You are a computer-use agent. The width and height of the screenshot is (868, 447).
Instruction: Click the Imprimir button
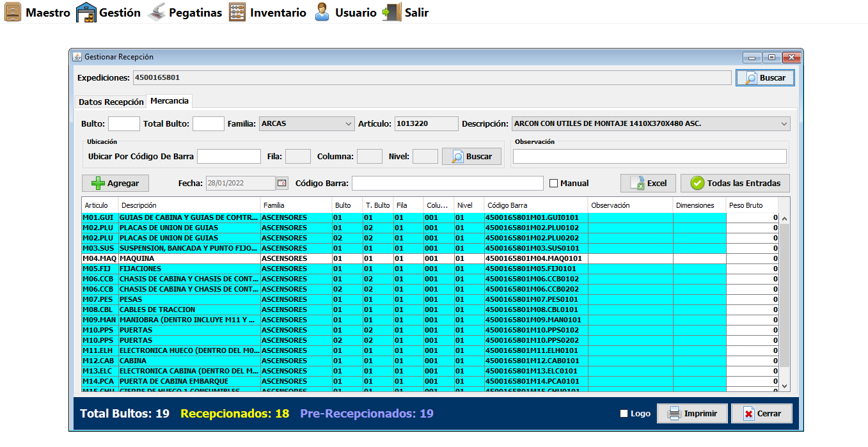click(x=692, y=414)
